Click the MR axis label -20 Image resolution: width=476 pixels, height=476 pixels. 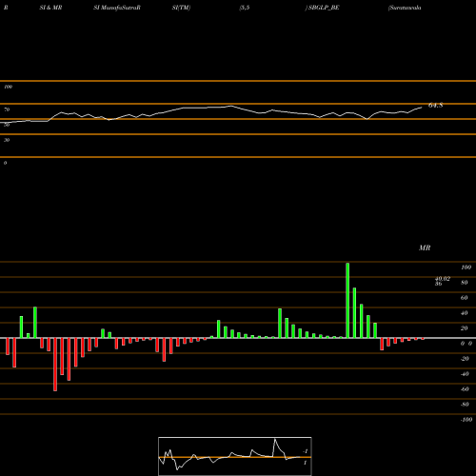465,359
